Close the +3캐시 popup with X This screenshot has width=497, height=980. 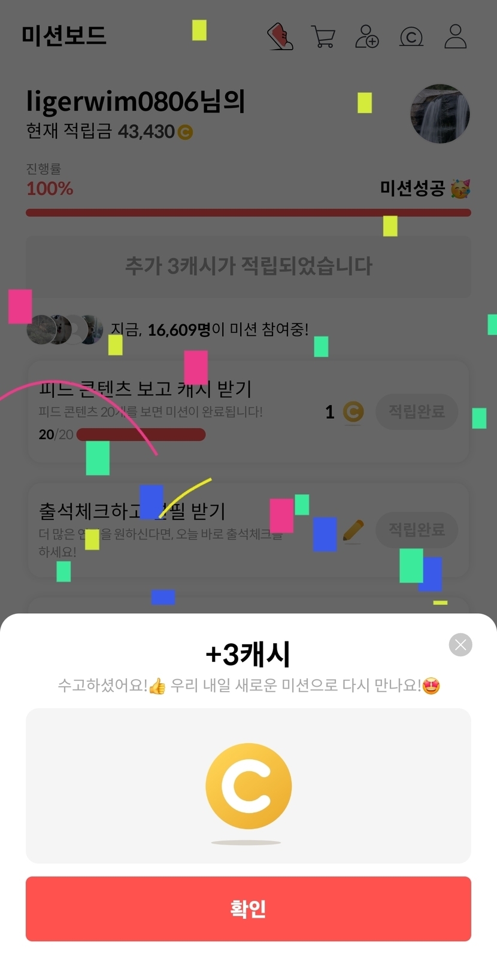(x=460, y=644)
